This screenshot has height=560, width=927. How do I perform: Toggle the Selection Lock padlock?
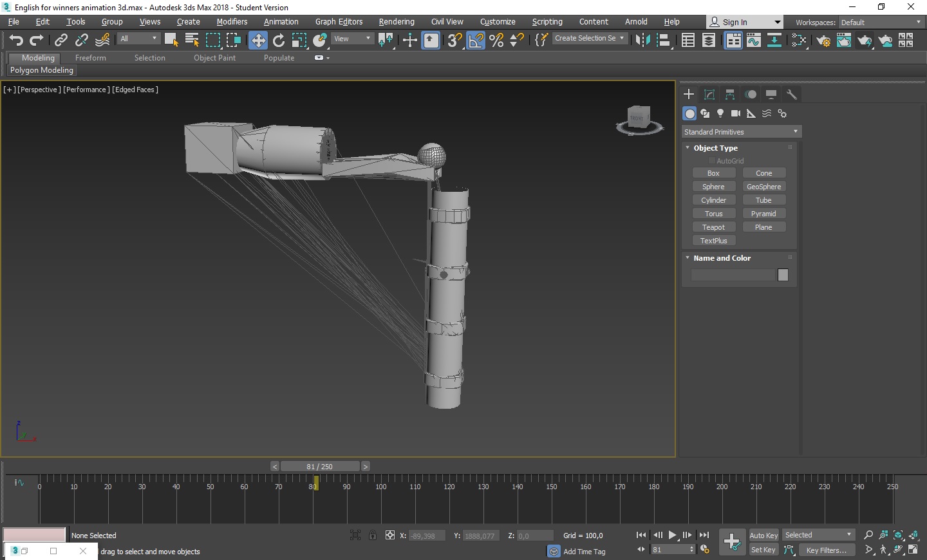coord(373,535)
